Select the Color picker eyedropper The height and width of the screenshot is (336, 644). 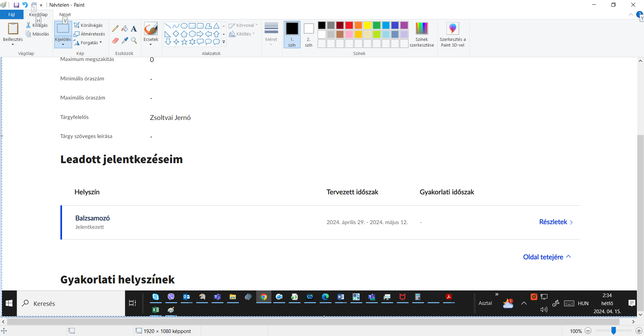pyautogui.click(x=125, y=41)
